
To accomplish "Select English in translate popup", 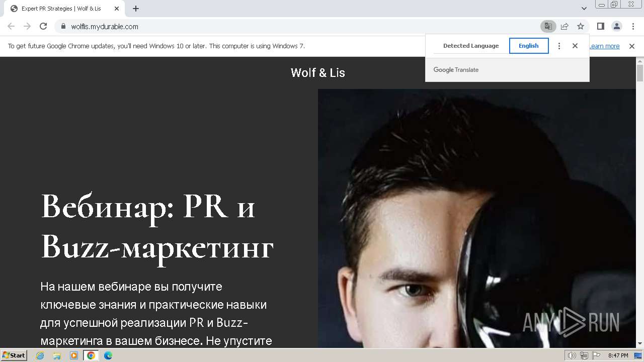I will (x=529, y=46).
